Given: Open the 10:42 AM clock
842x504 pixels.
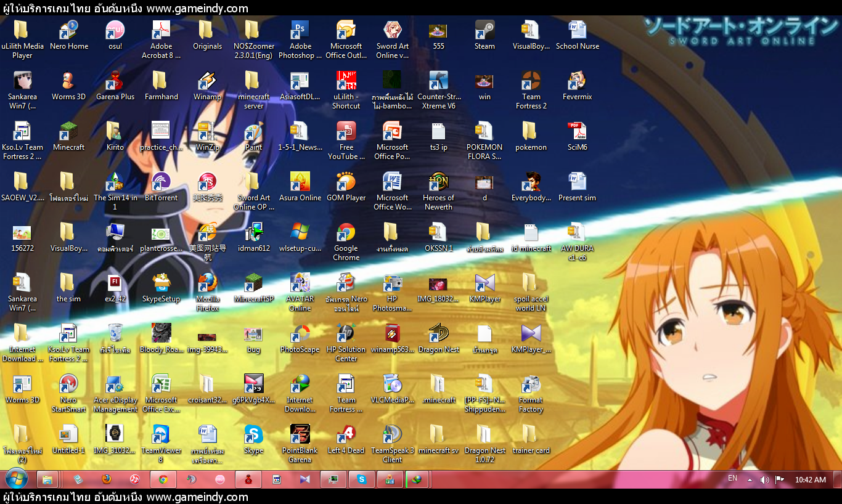Looking at the screenshot, I should [810, 480].
